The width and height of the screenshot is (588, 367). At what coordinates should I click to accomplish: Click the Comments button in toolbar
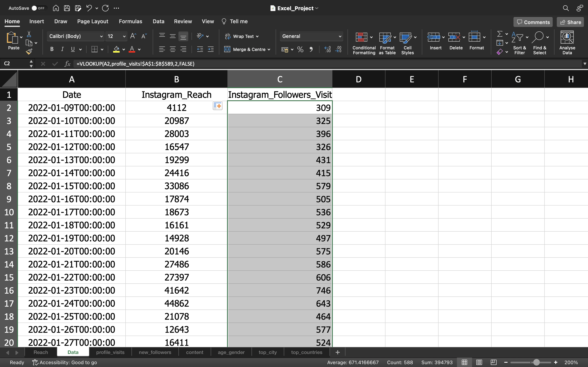(x=533, y=22)
